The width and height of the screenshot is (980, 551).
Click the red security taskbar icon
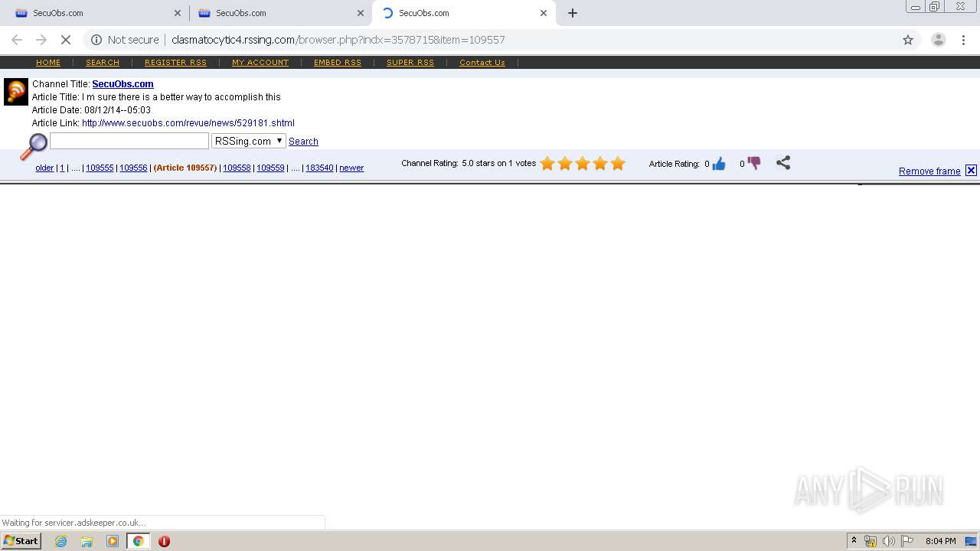[x=164, y=541]
